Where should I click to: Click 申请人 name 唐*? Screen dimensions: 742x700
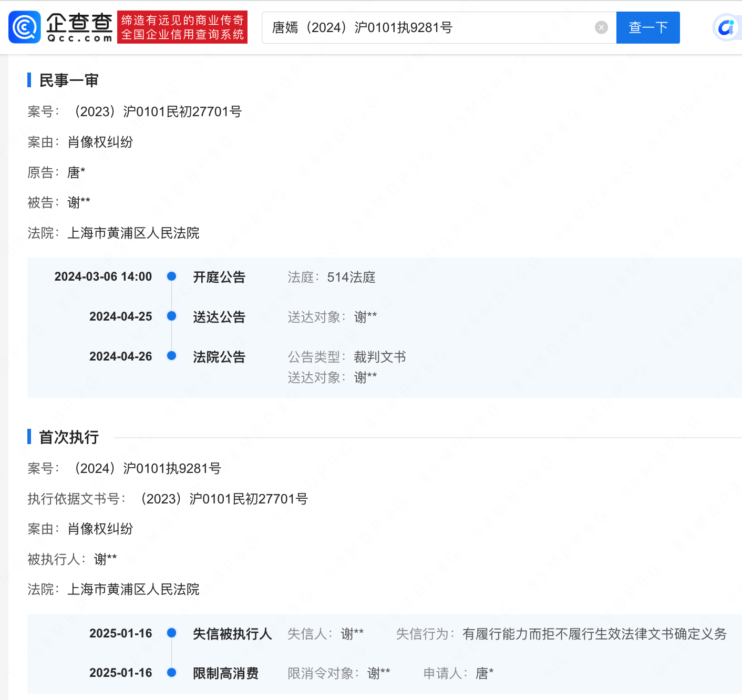tap(485, 673)
